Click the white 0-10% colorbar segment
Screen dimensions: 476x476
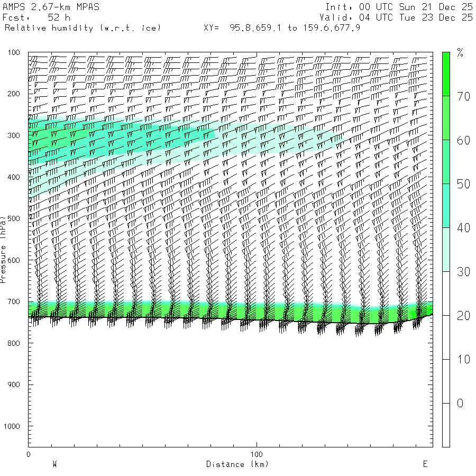pyautogui.click(x=446, y=381)
